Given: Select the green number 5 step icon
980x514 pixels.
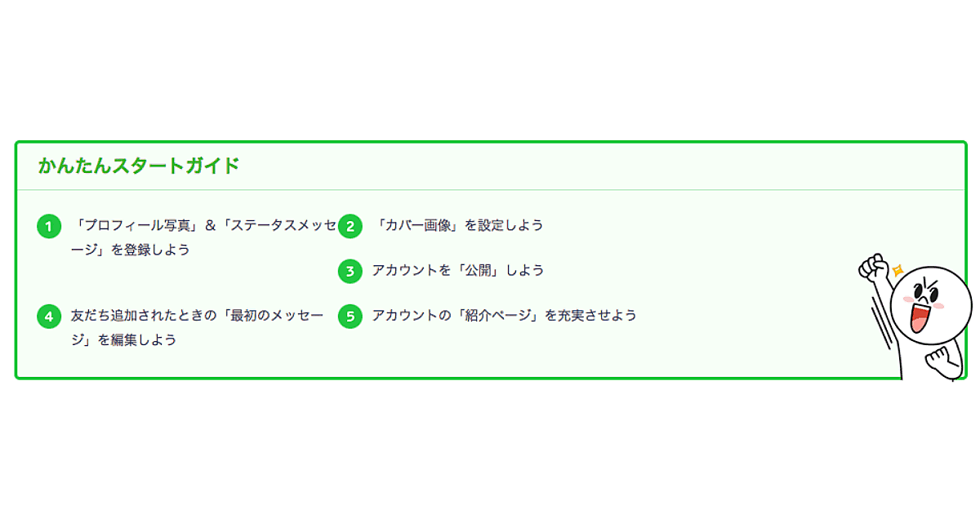Looking at the screenshot, I should 350,316.
